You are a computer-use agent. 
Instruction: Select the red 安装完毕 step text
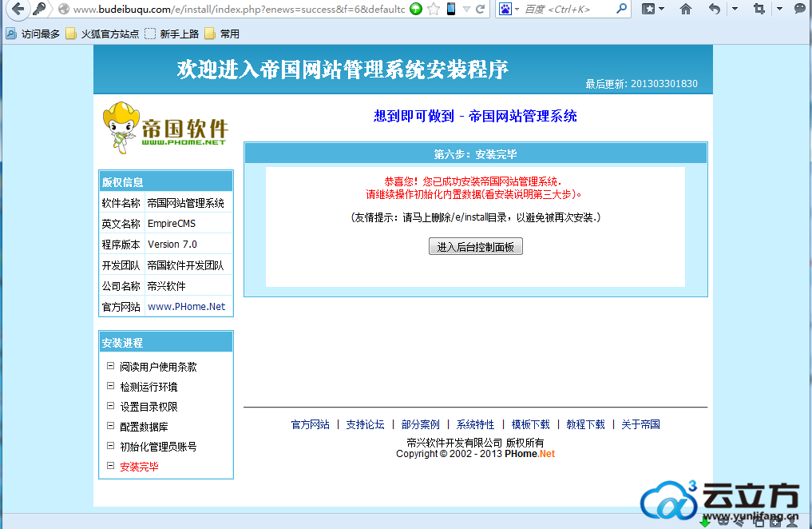coord(139,467)
